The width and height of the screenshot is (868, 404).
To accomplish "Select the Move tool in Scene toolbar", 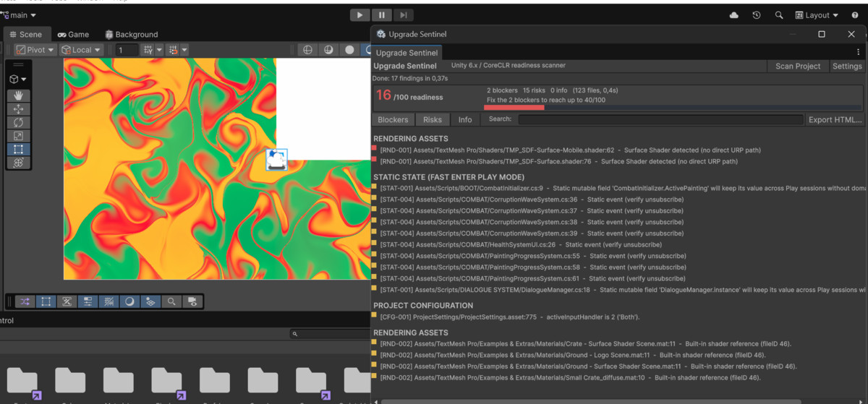I will tap(18, 109).
